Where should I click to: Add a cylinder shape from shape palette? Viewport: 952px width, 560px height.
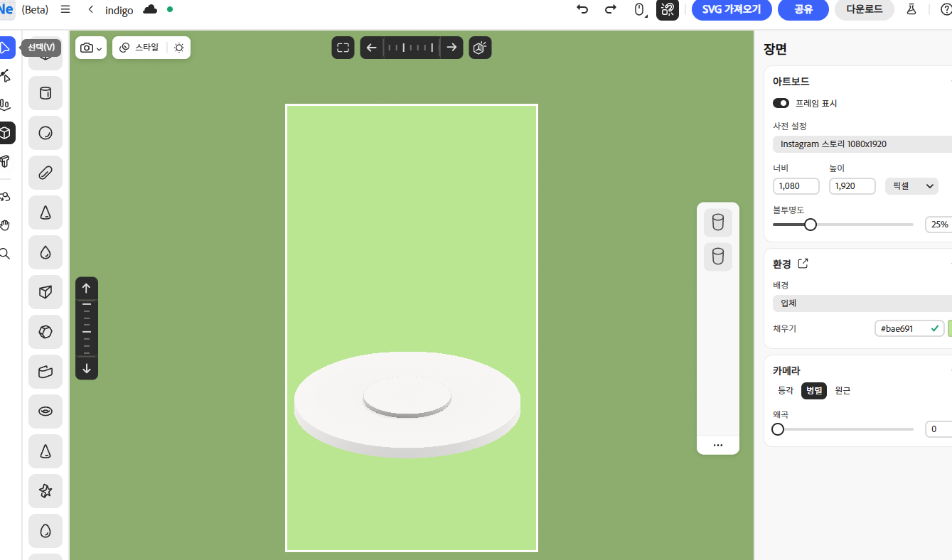[46, 93]
